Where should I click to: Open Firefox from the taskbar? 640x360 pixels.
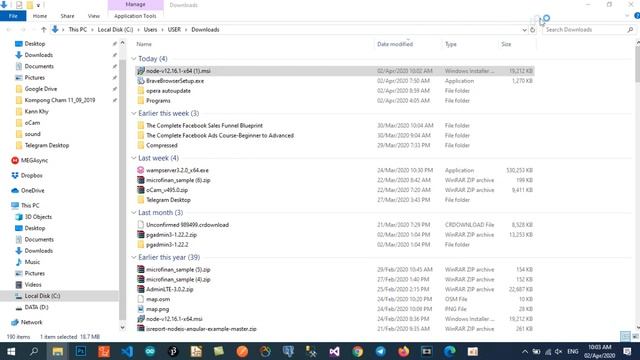click(x=404, y=351)
